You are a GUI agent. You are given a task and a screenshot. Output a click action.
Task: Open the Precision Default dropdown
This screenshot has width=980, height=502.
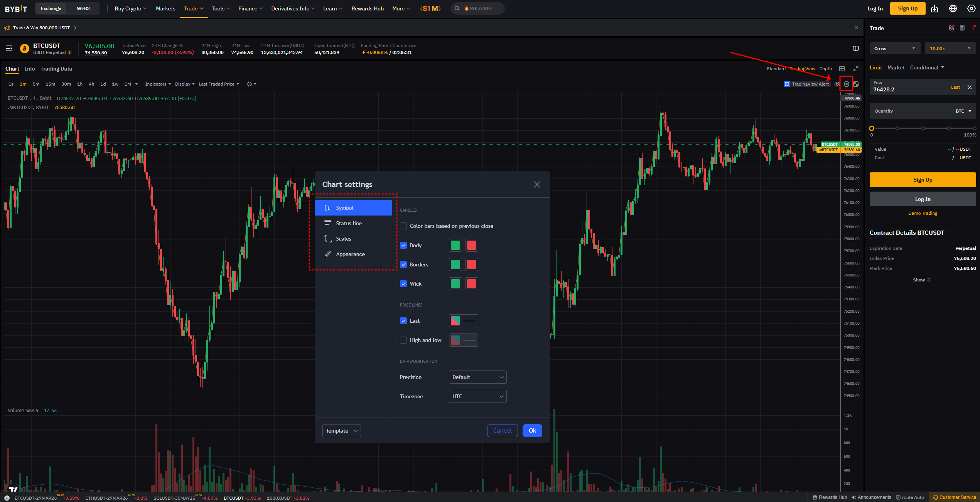pyautogui.click(x=477, y=377)
